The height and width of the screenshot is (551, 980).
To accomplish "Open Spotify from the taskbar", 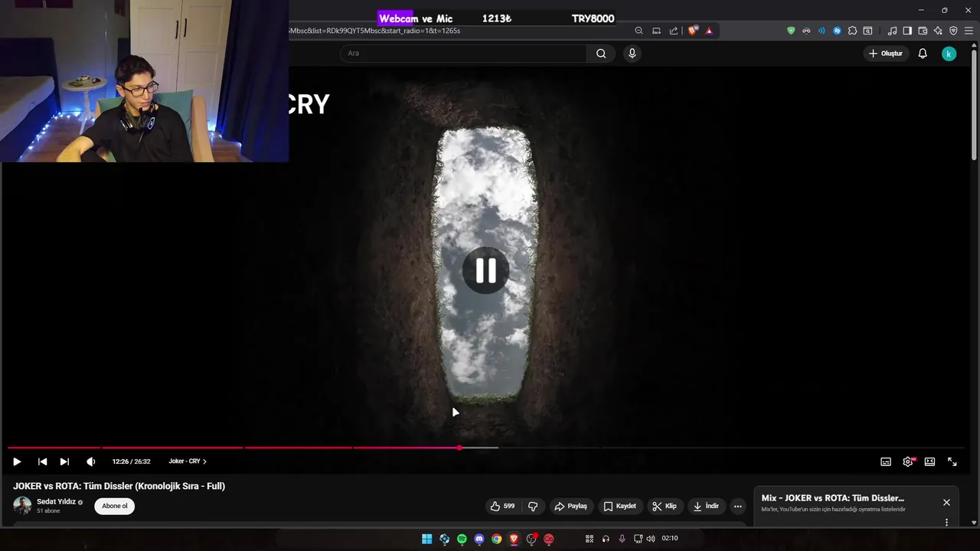I will [462, 539].
